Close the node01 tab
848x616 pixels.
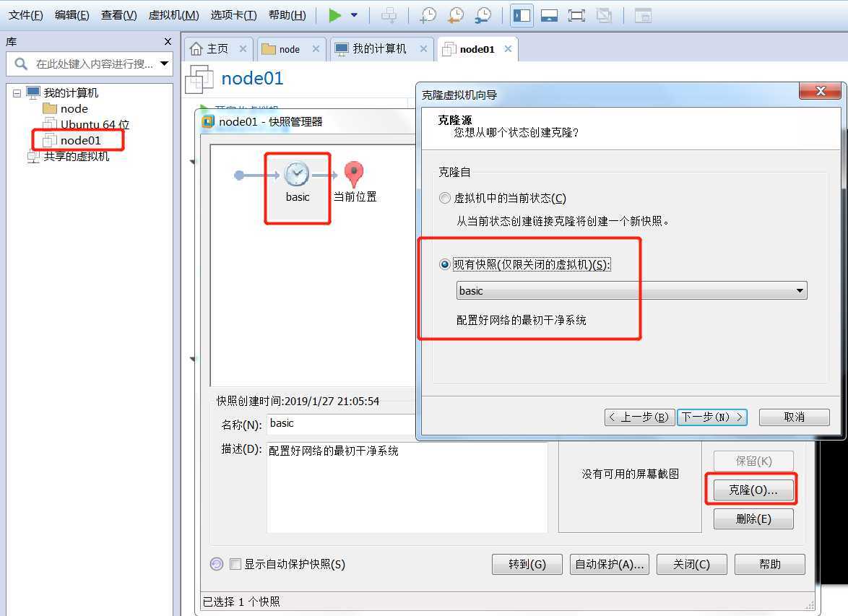pyautogui.click(x=508, y=48)
